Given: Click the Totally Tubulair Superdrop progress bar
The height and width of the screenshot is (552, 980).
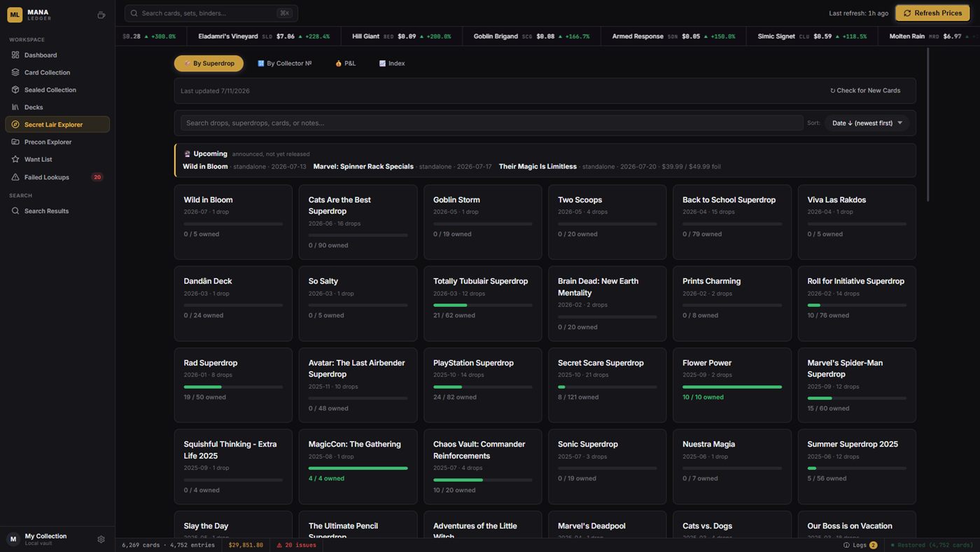Looking at the screenshot, I should (482, 305).
